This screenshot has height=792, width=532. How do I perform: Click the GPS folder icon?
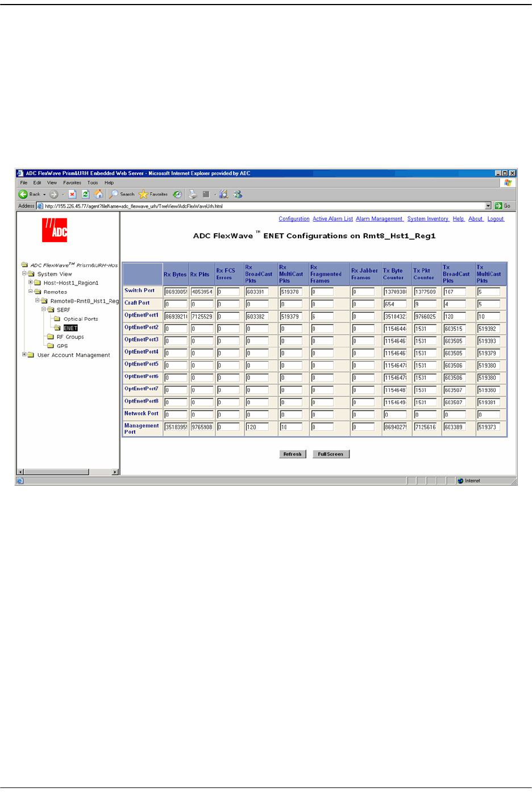pyautogui.click(x=51, y=346)
